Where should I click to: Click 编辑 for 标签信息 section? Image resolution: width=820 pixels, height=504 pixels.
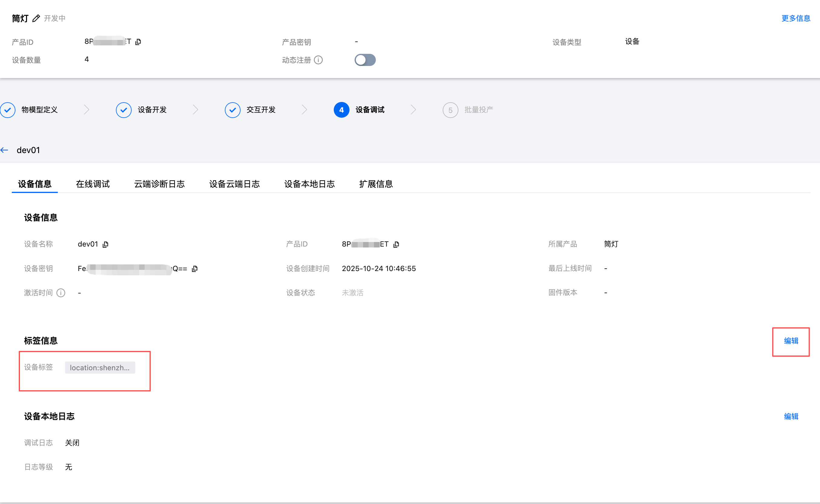point(791,341)
